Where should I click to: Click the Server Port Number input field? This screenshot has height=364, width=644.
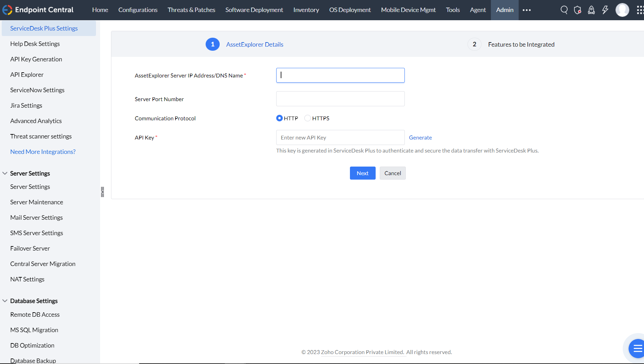click(340, 99)
